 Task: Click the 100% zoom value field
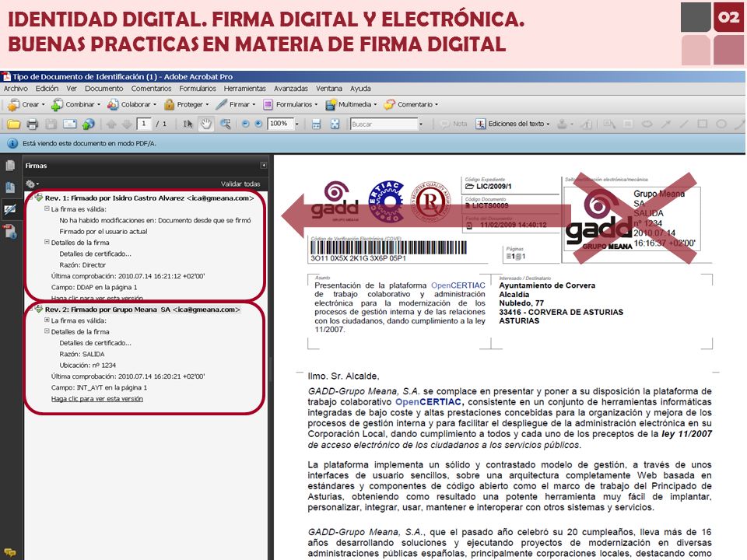(279, 124)
